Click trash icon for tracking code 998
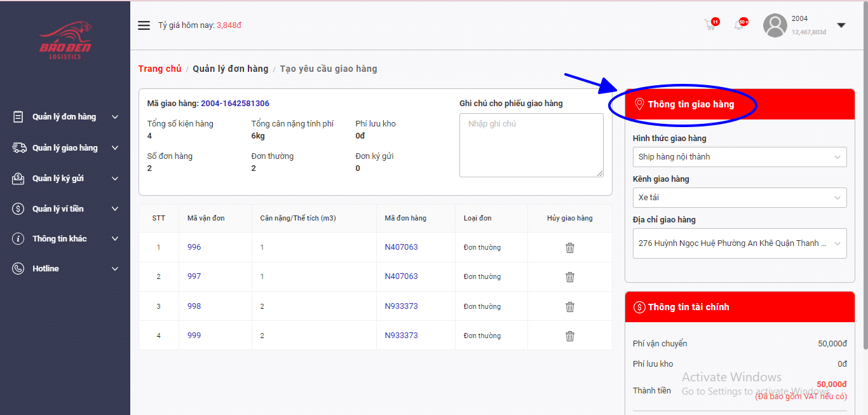 pos(569,307)
